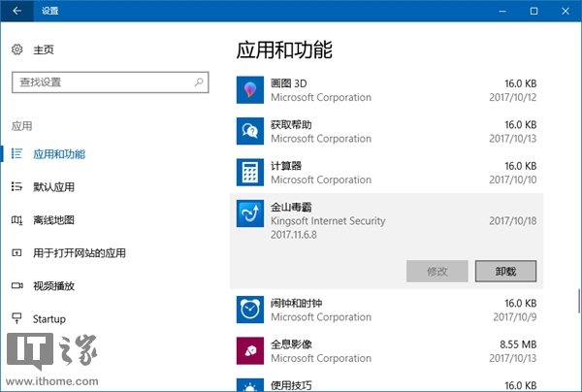Open 离线地图 sidebar page
The width and height of the screenshot is (582, 392).
[53, 220]
